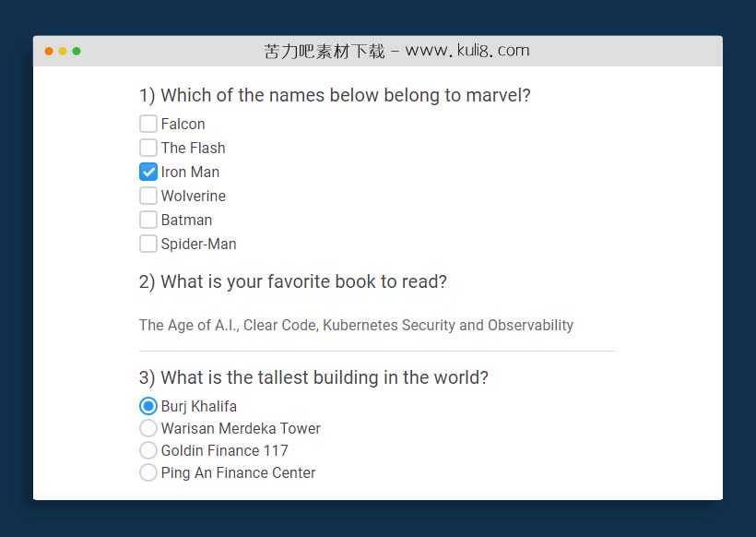Click the favorite book text field

pyautogui.click(x=376, y=326)
